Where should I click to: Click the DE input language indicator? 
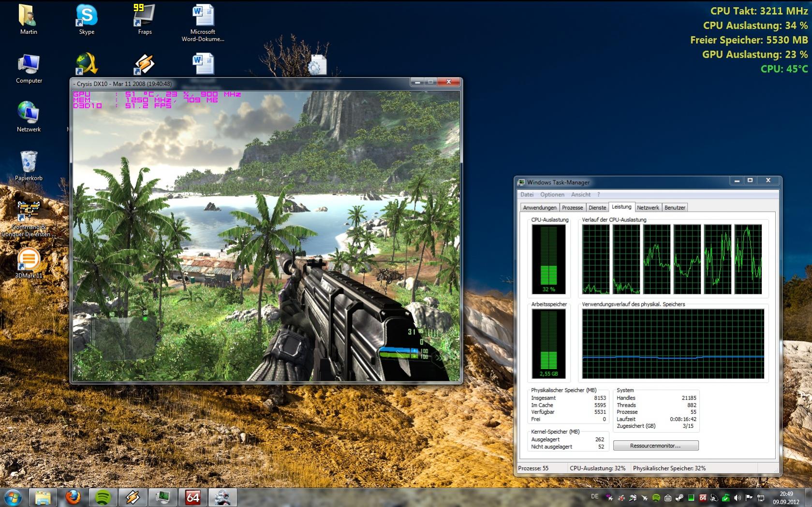pyautogui.click(x=595, y=496)
